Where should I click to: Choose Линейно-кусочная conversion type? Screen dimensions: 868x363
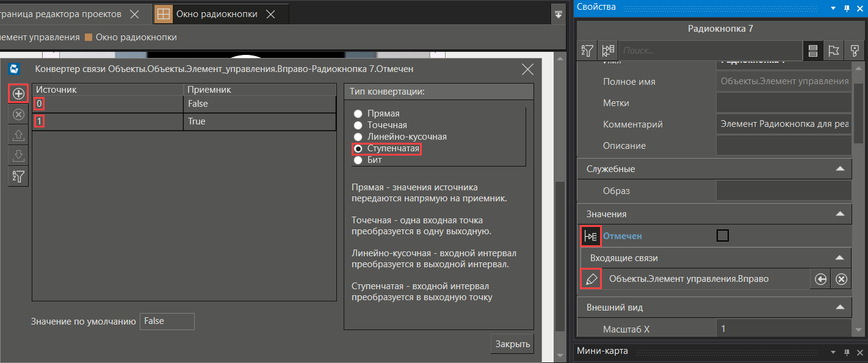(358, 137)
